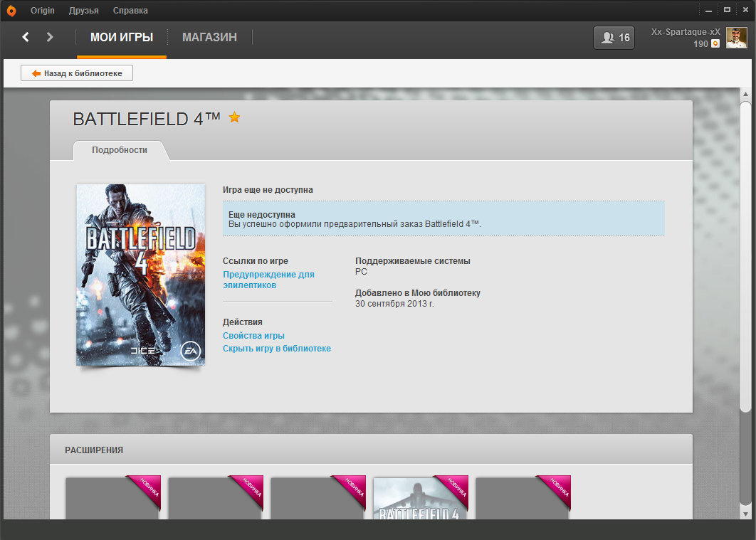The height and width of the screenshot is (540, 756).
Task: Go forward with the right arrow
Action: pyautogui.click(x=50, y=37)
